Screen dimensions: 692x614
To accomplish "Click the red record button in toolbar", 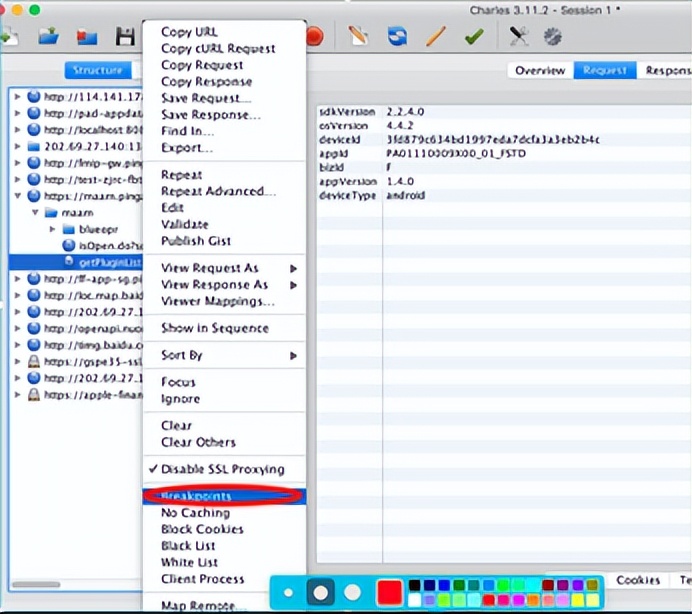I will click(313, 37).
